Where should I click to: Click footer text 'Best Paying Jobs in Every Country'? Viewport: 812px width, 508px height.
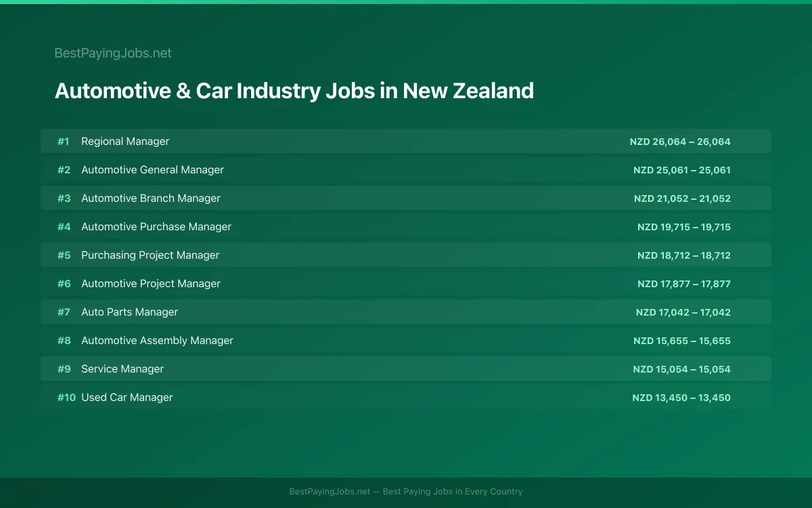pyautogui.click(x=453, y=492)
